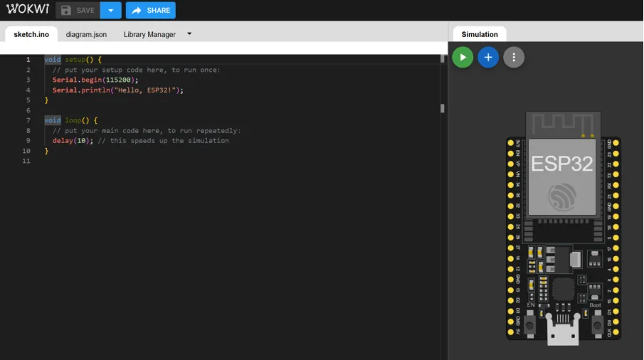This screenshot has height=360, width=644.
Task: Click line number 11 in the editor
Action: [x=26, y=161]
